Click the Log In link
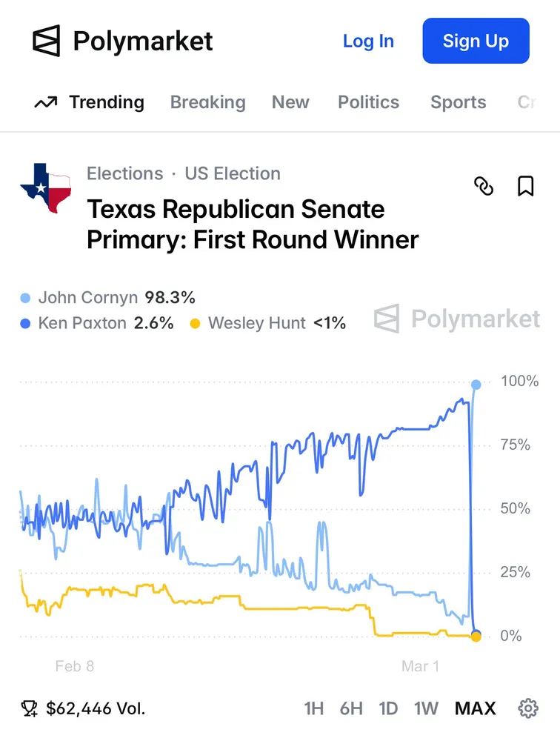This screenshot has width=560, height=741. coord(368,41)
